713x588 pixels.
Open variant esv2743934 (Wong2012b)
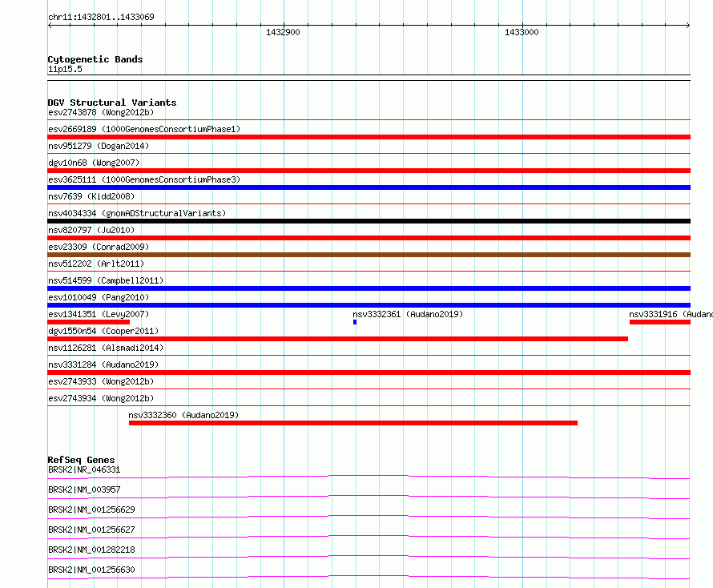(101, 398)
